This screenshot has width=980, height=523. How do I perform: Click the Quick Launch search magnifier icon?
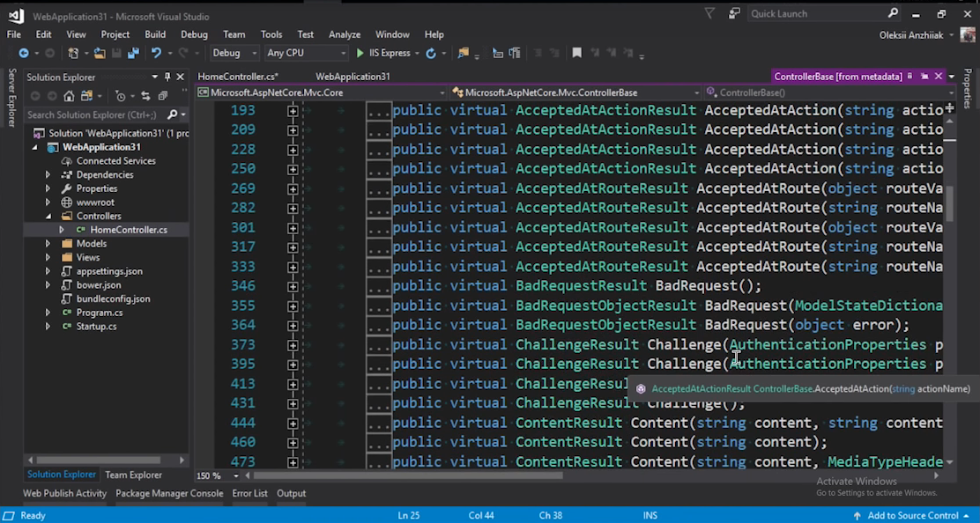[893, 13]
